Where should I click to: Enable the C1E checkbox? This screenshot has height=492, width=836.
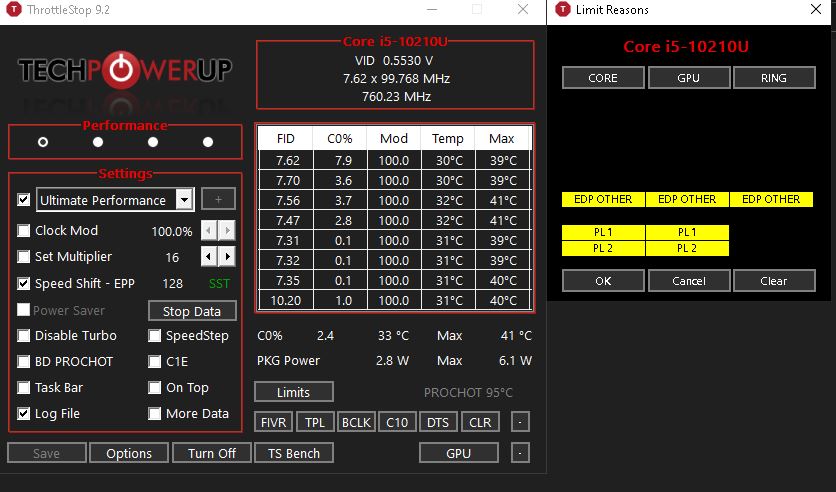point(155,361)
